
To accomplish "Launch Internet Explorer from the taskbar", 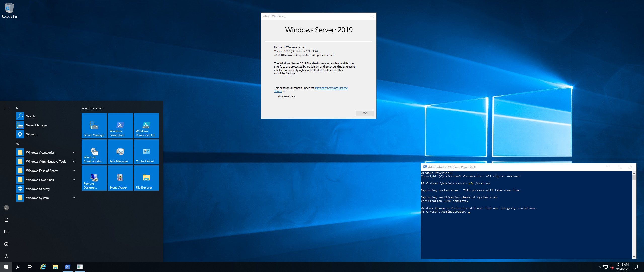I will pos(43,267).
